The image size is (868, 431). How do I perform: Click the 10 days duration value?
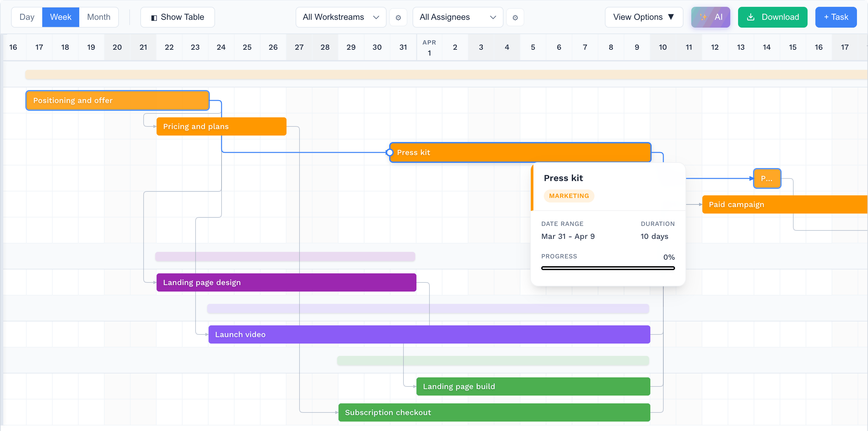[x=654, y=236]
